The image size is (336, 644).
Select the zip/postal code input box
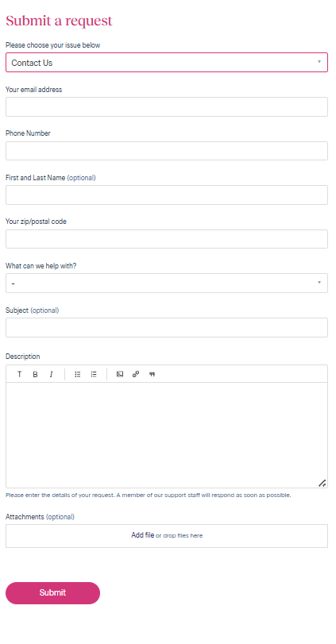pos(167,239)
